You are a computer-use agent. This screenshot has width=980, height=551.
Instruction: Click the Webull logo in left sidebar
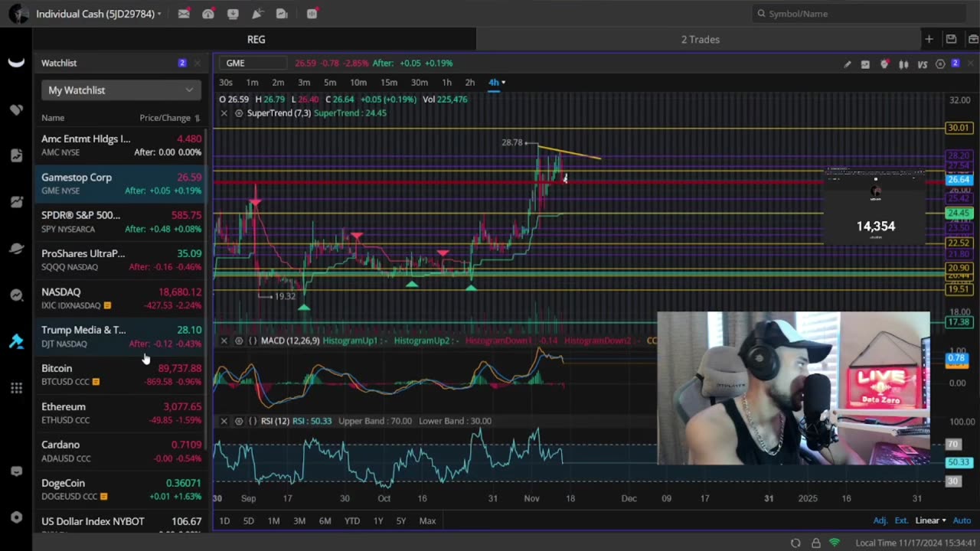[16, 63]
